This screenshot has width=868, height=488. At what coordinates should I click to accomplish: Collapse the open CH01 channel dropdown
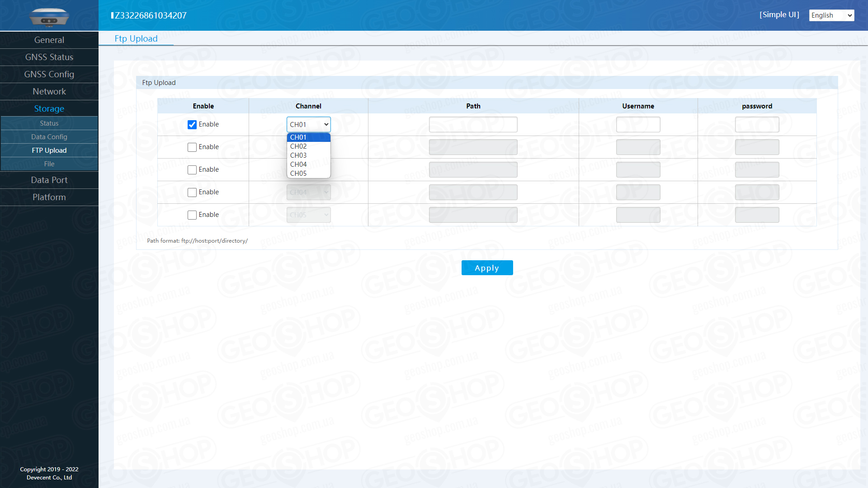[309, 125]
